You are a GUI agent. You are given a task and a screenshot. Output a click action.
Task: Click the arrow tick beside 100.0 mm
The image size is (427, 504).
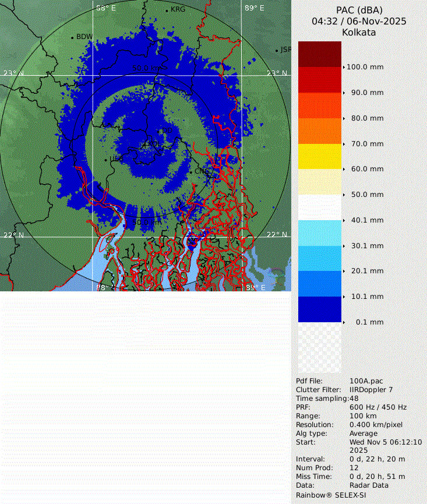pyautogui.click(x=344, y=67)
